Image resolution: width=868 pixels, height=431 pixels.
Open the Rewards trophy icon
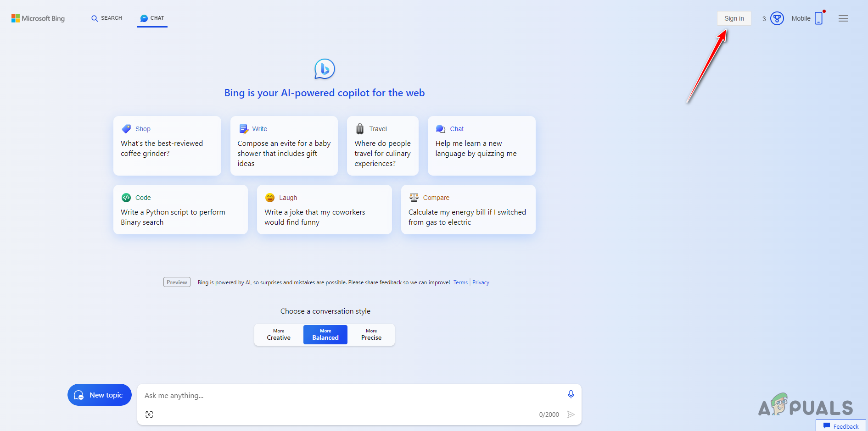coord(777,18)
